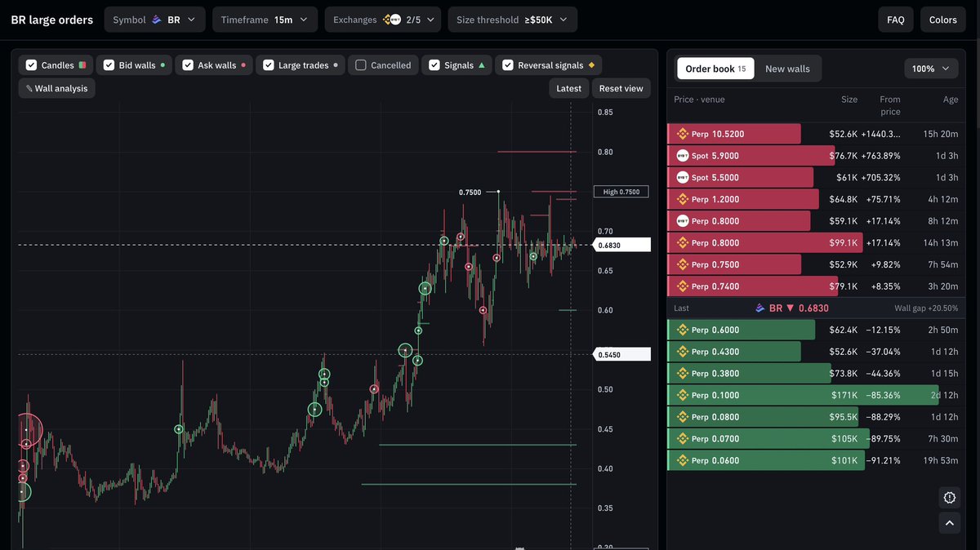Screen dimensions: 980x550
Task: Open the Symbol BR dropdown
Action: click(x=155, y=20)
